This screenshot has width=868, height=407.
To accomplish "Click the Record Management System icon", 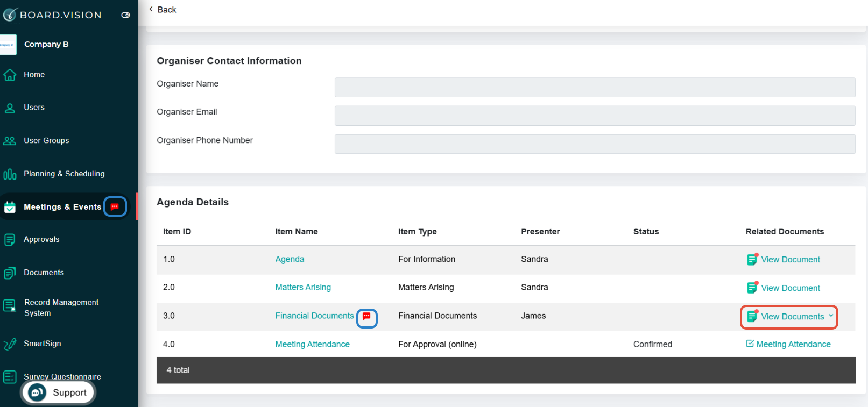I will click(x=10, y=306).
